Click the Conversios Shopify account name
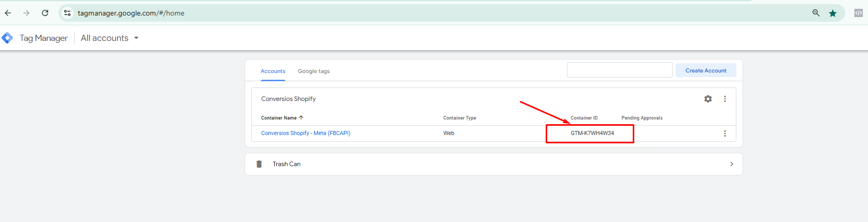 click(288, 99)
